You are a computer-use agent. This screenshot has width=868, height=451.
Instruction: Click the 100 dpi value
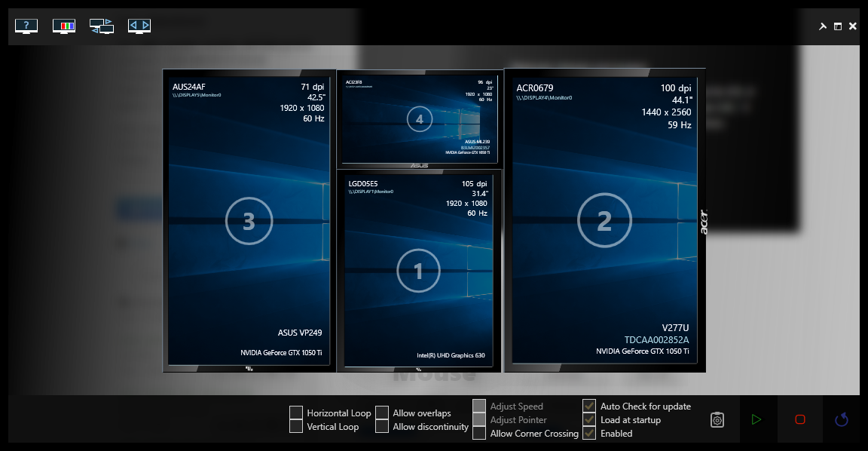point(676,88)
